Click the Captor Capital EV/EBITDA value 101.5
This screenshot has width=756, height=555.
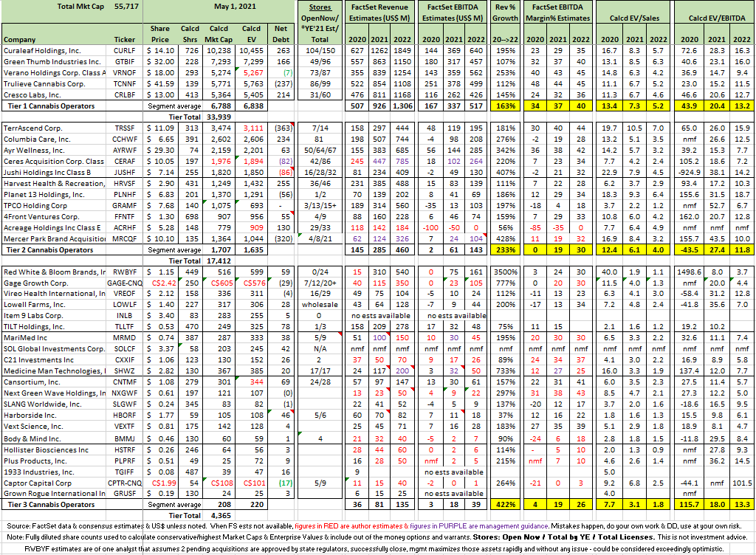pos(741,483)
